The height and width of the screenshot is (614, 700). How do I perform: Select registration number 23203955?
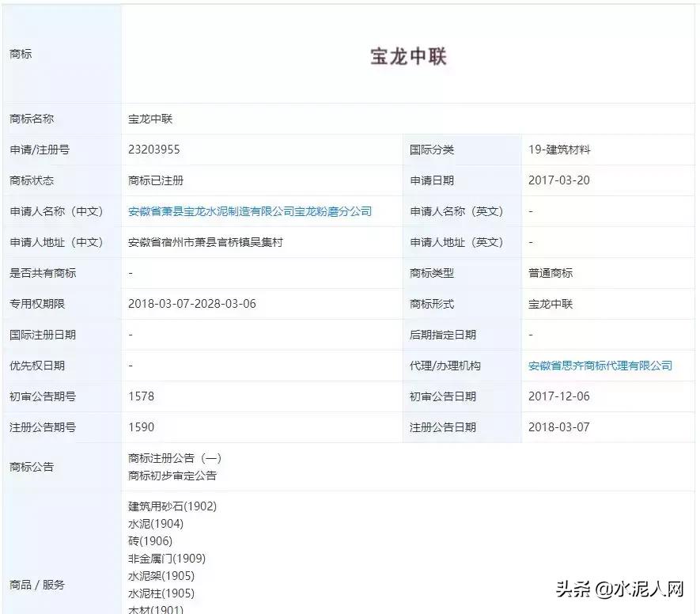tap(154, 150)
